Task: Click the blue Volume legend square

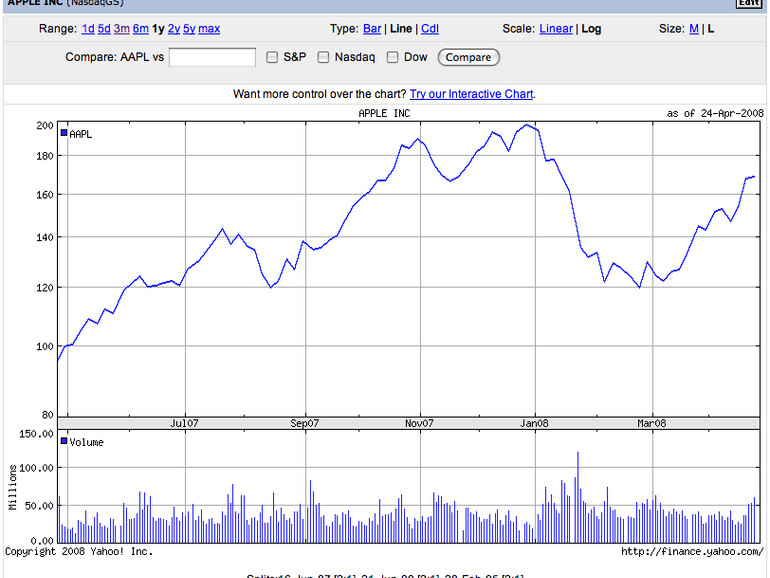Action: point(64,441)
